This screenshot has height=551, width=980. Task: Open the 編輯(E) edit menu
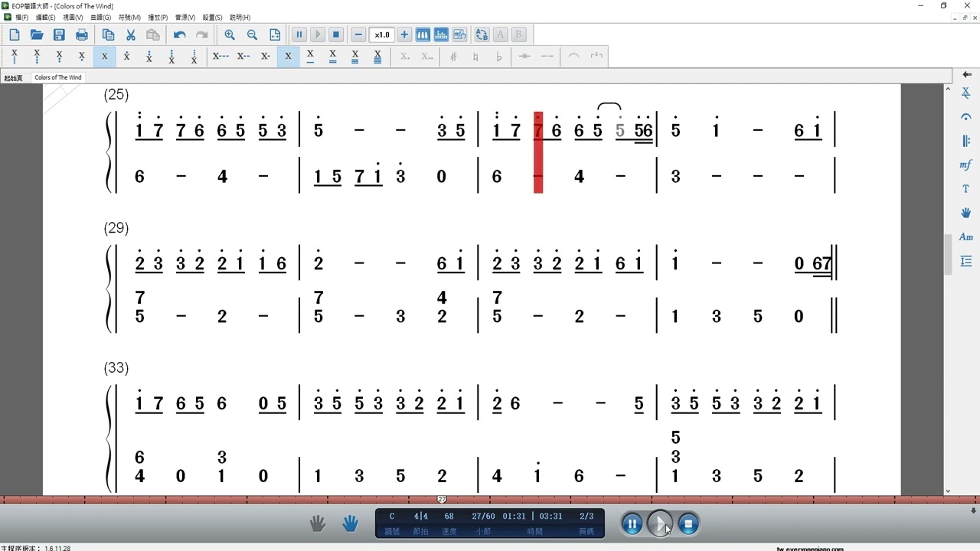tap(45, 17)
